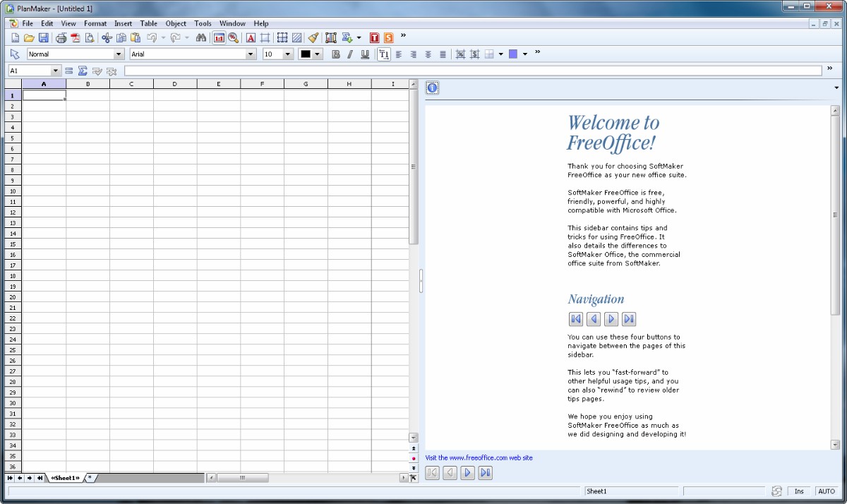Open the 'Visit the www.freeoffice.com web site' link
Image resolution: width=847 pixels, height=504 pixels.
tap(479, 458)
